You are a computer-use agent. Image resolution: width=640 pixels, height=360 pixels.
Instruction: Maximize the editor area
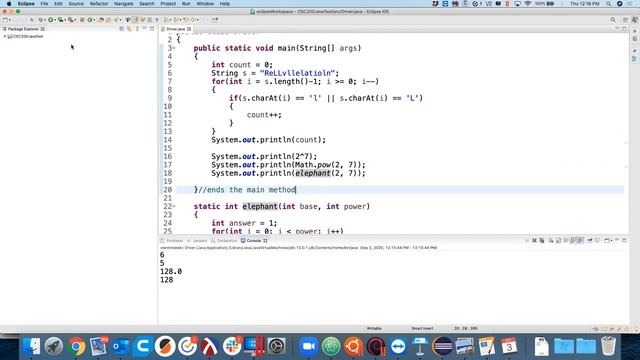tap(624, 29)
